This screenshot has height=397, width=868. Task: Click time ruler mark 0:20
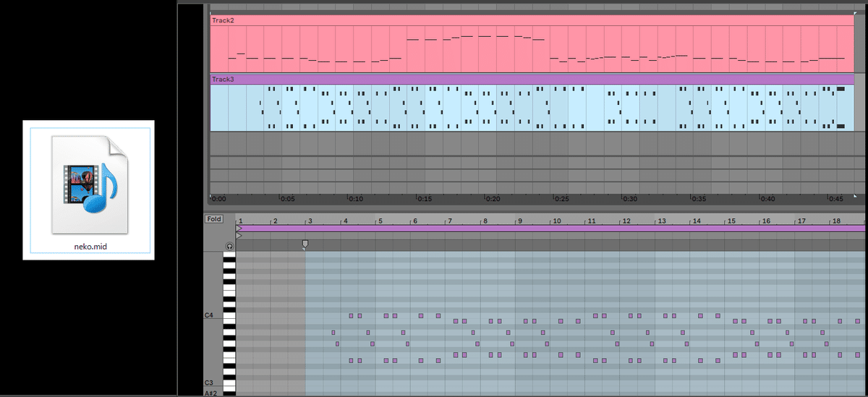coord(493,198)
